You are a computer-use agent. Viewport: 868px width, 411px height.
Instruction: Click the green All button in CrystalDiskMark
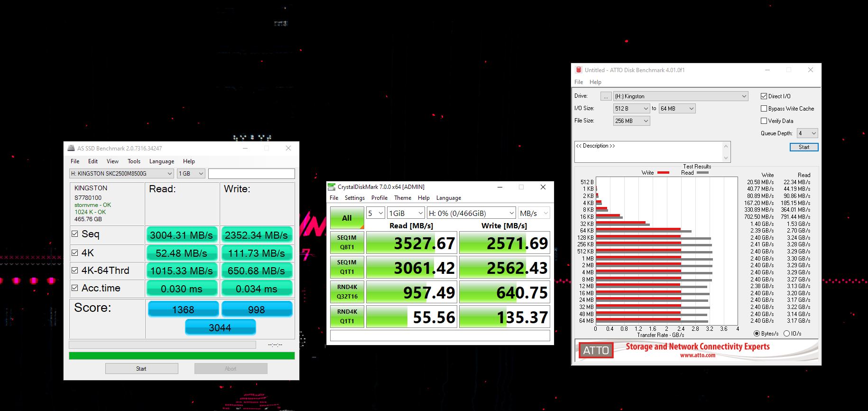coord(347,218)
